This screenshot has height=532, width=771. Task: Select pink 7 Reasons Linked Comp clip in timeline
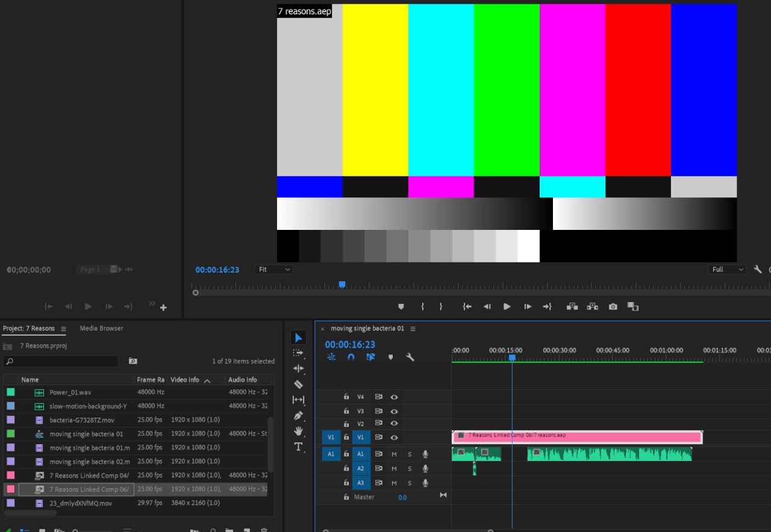[x=577, y=437]
